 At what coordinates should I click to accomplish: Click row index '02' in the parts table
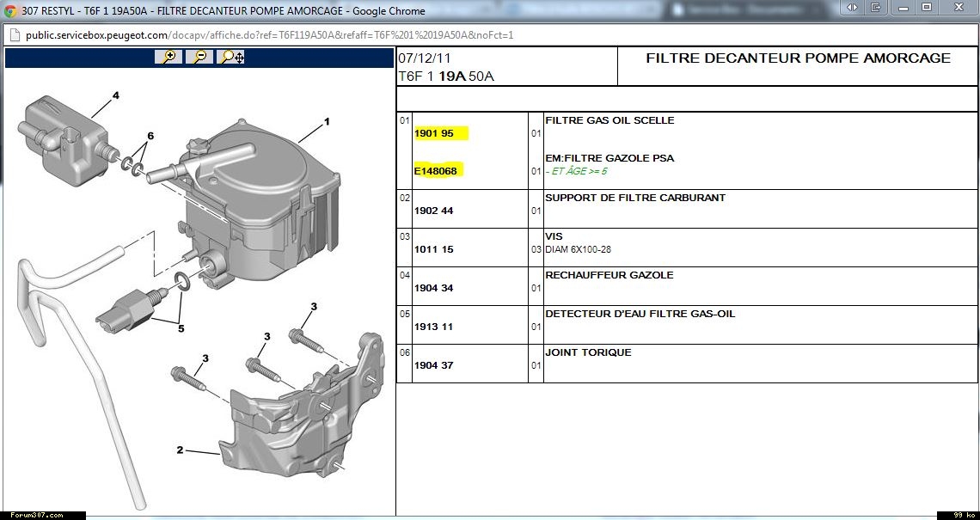click(x=404, y=198)
